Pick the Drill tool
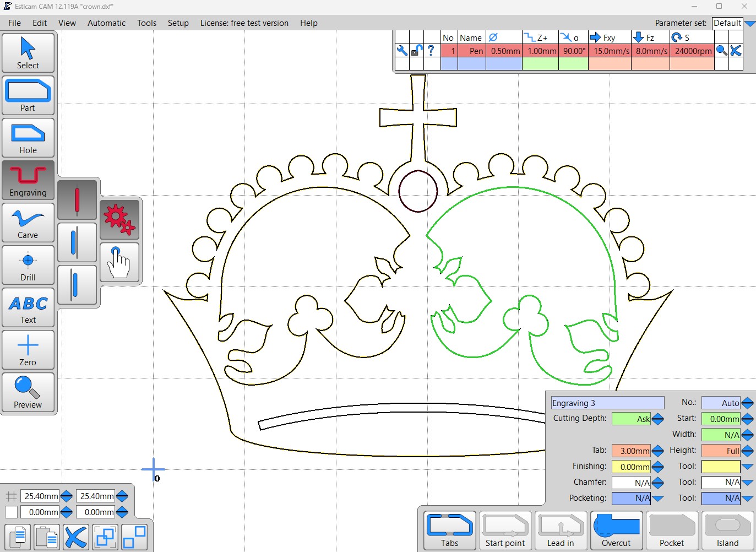Viewport: 756px width, 552px height. click(x=28, y=265)
